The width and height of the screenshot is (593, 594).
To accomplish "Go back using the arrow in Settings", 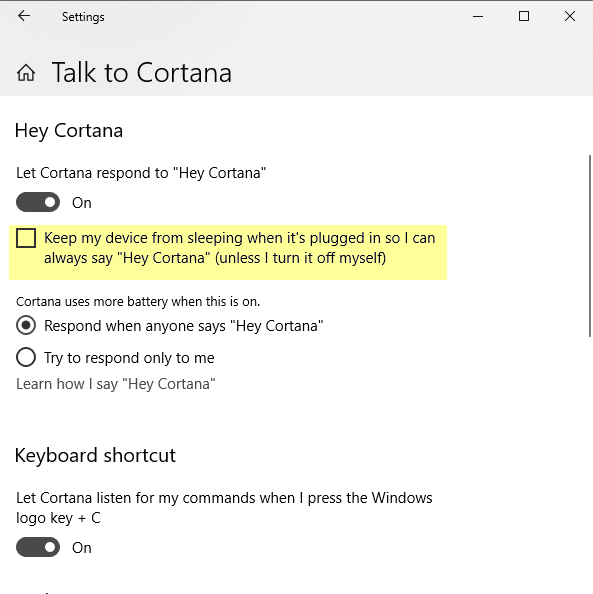I will [x=24, y=16].
